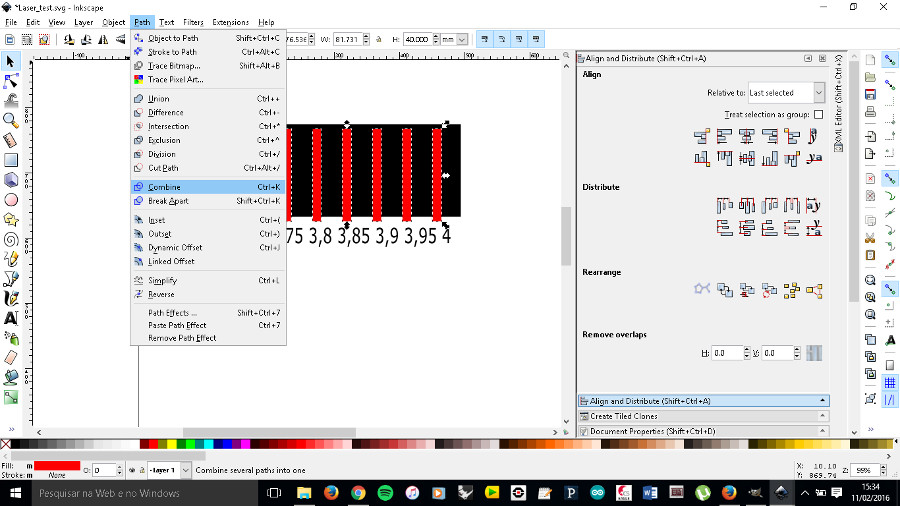Select the Calligraphy tool

(x=11, y=299)
